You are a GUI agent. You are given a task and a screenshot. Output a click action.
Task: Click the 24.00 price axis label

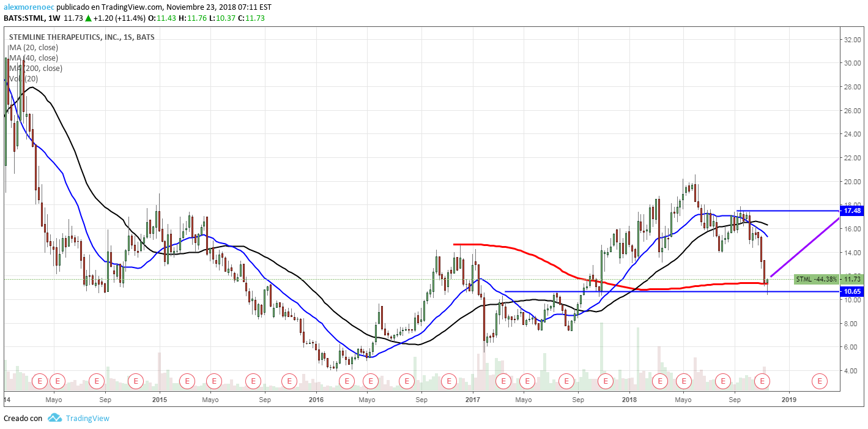[x=853, y=134]
